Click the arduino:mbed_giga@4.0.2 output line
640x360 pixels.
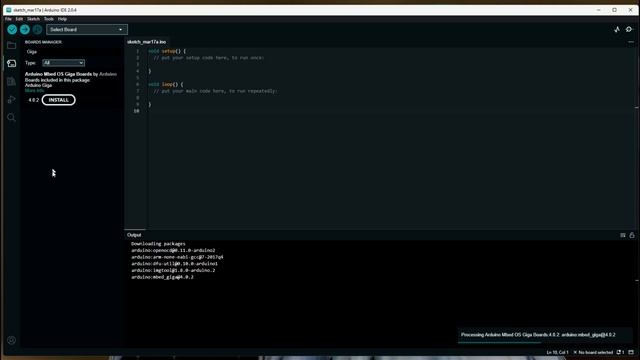point(162,277)
